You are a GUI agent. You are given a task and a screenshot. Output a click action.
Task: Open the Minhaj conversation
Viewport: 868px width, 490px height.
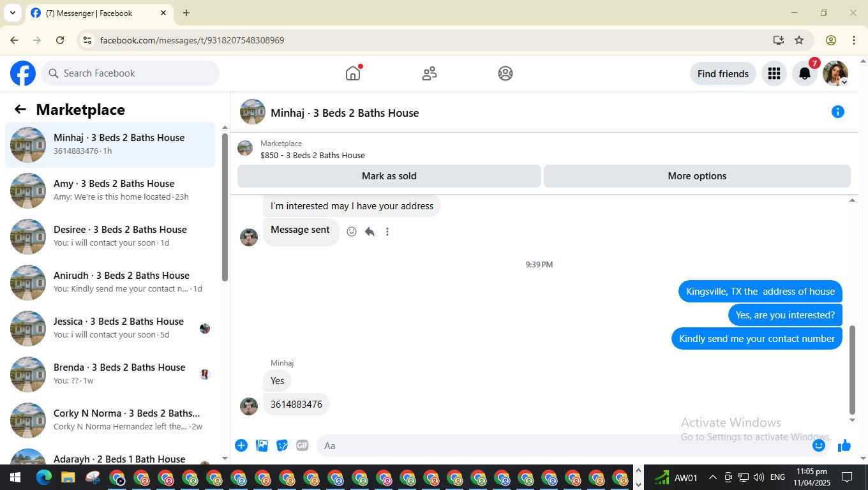(110, 145)
